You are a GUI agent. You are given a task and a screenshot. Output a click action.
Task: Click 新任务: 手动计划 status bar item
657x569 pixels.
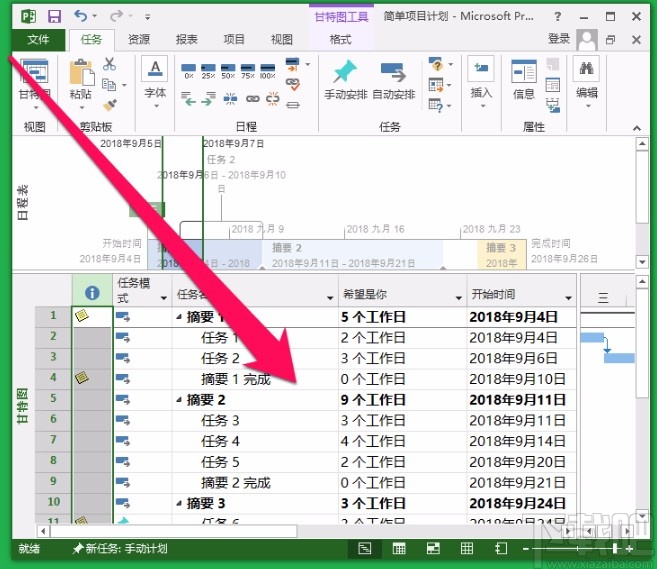[120, 548]
